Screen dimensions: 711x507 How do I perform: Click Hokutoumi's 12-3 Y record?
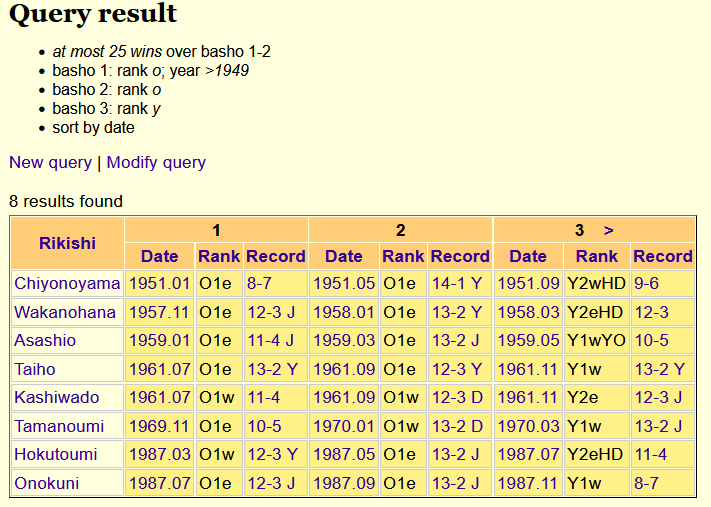click(x=273, y=454)
